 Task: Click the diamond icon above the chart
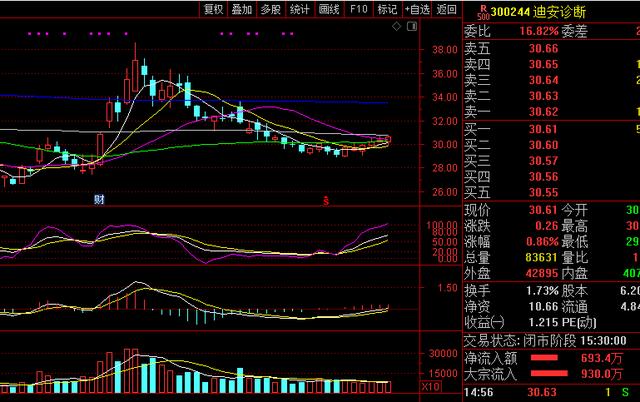[396, 27]
